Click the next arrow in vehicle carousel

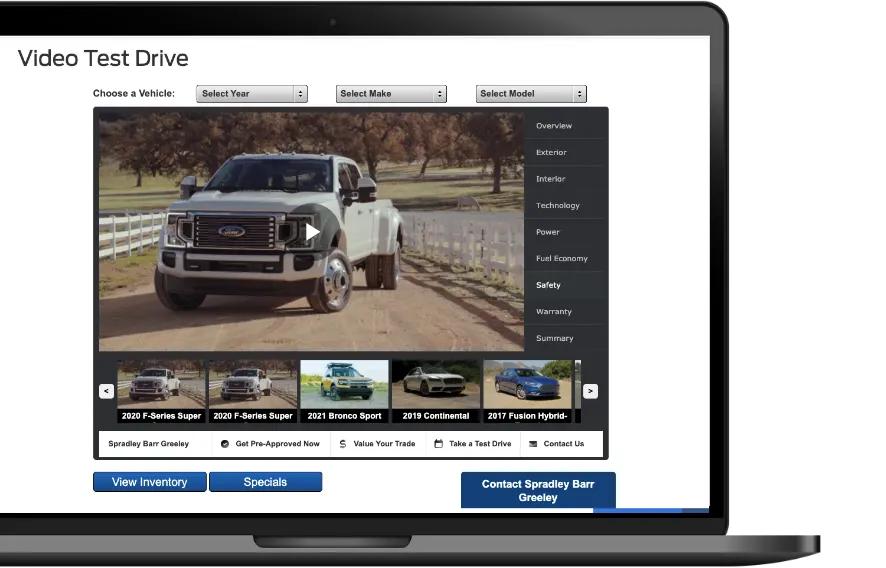pos(590,391)
